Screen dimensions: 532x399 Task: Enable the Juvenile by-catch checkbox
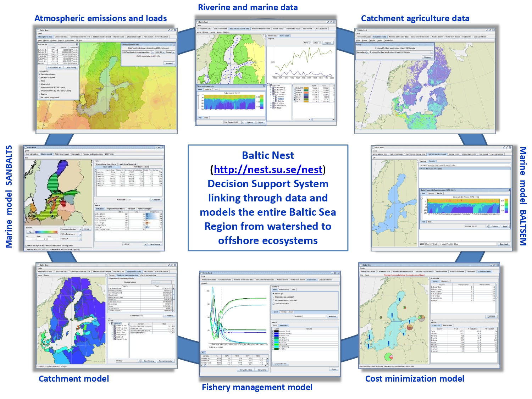tap(273, 304)
